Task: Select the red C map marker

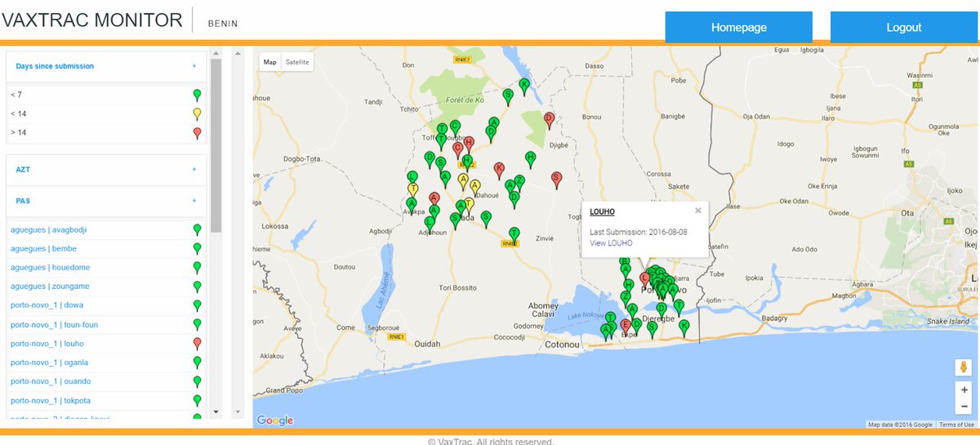Action: (x=458, y=151)
